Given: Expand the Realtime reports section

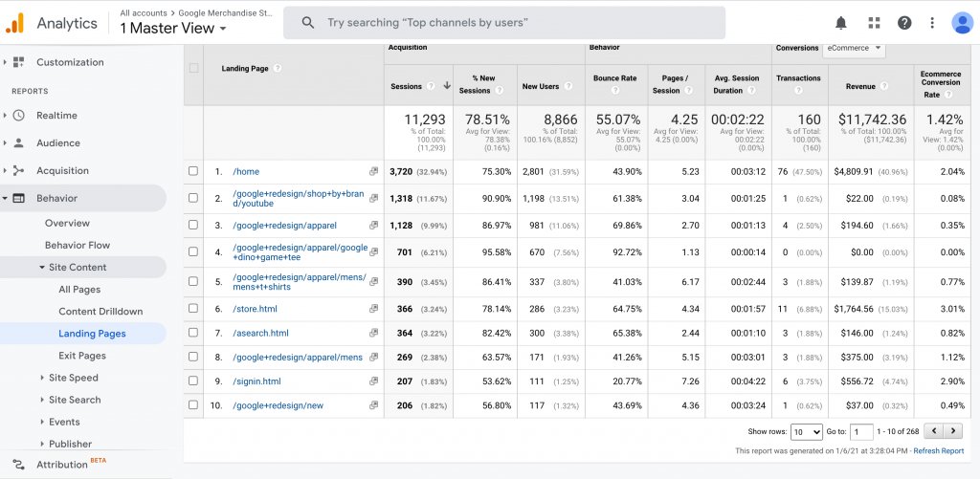Looking at the screenshot, I should (x=5, y=116).
